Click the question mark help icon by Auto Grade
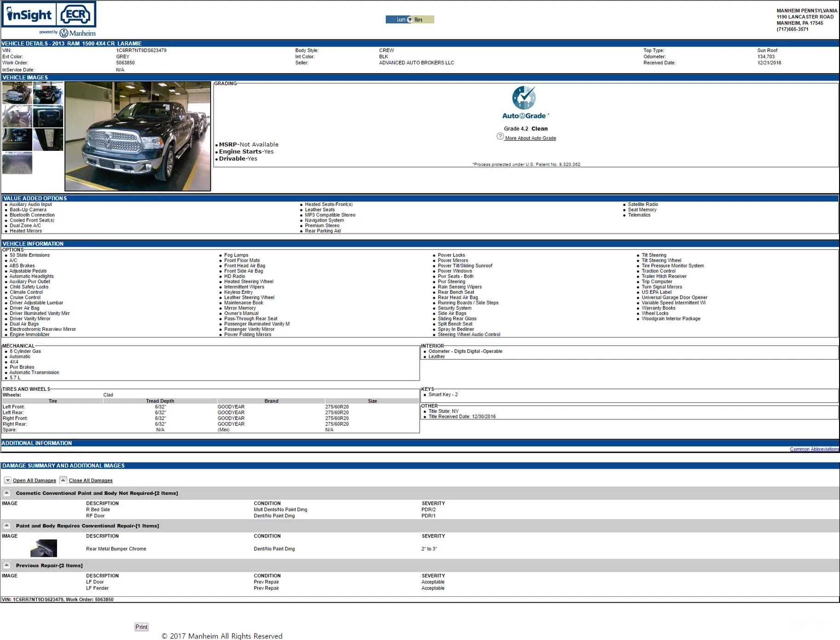 (x=500, y=137)
